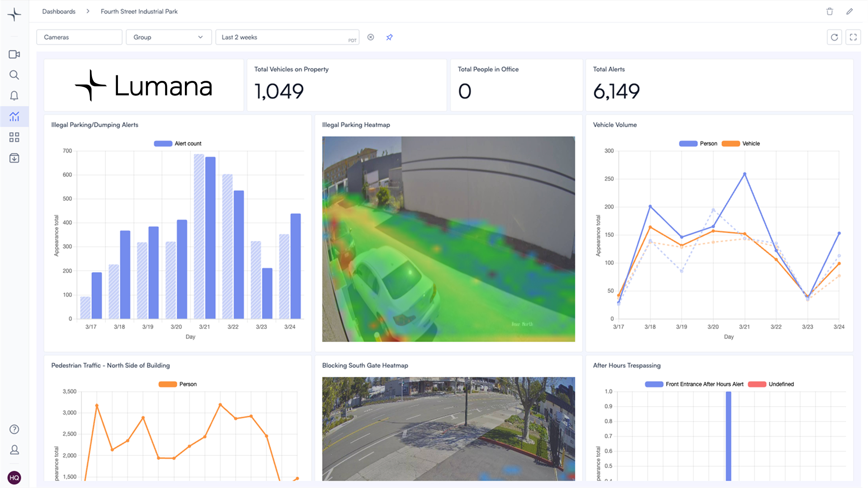The image size is (868, 488).
Task: Open alerts bell icon in sidebar
Action: tap(14, 96)
